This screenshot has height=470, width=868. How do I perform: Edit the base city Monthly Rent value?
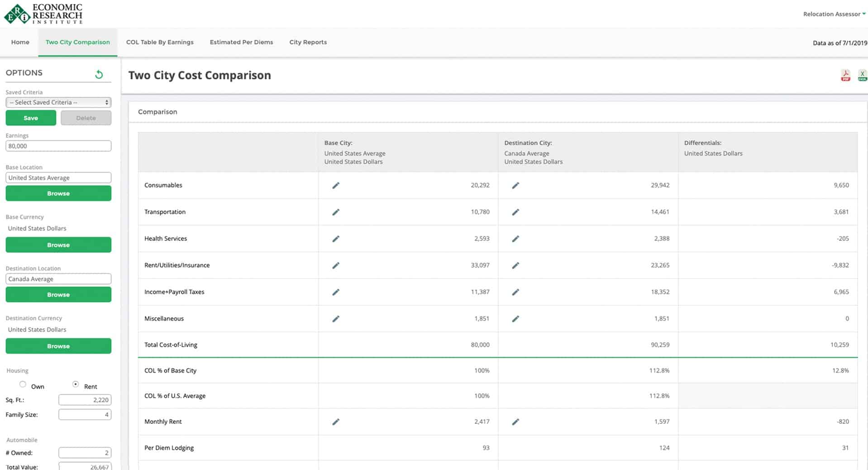pyautogui.click(x=336, y=422)
